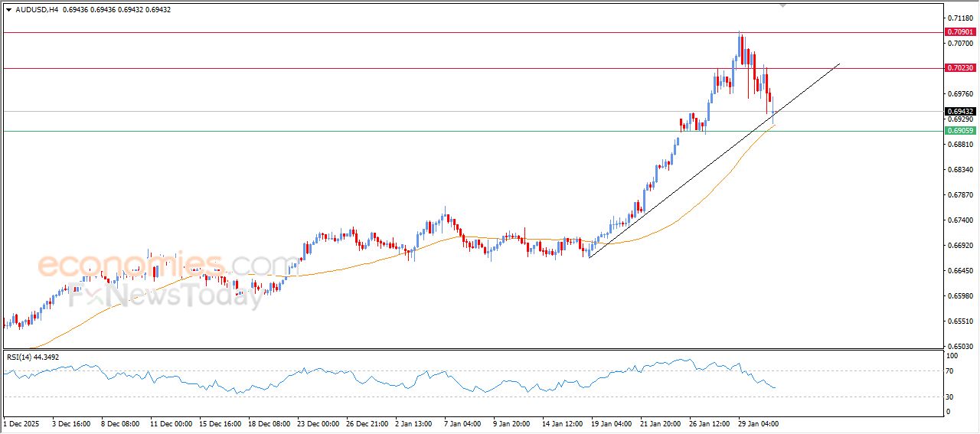
Task: Click the gray chart shift triangle at top
Action: (x=782, y=5)
